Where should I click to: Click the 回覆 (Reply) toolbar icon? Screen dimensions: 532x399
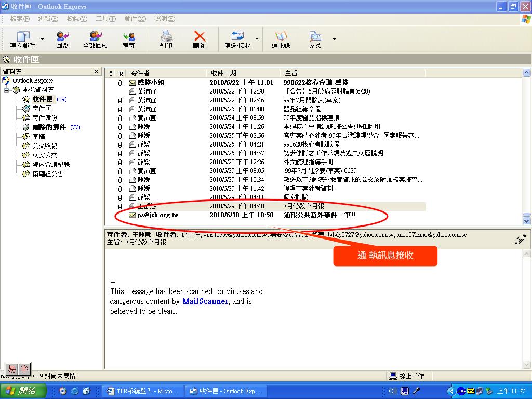point(62,39)
